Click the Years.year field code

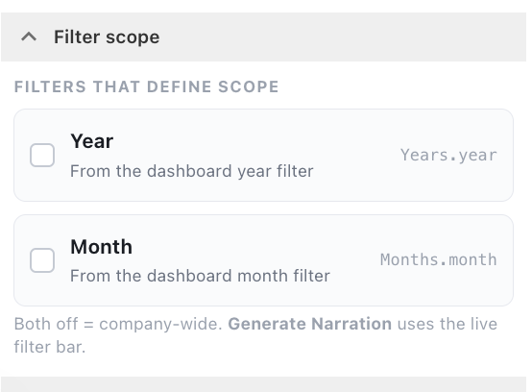click(x=448, y=155)
